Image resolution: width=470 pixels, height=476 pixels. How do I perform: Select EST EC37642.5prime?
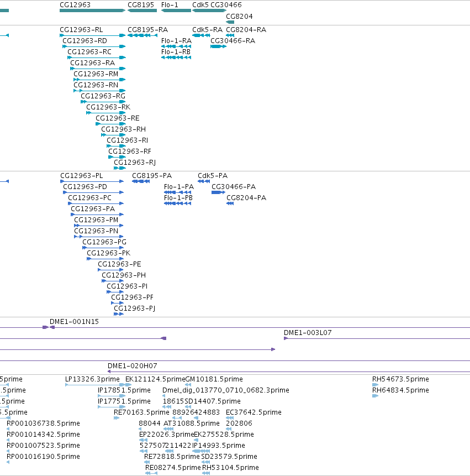pos(230,418)
